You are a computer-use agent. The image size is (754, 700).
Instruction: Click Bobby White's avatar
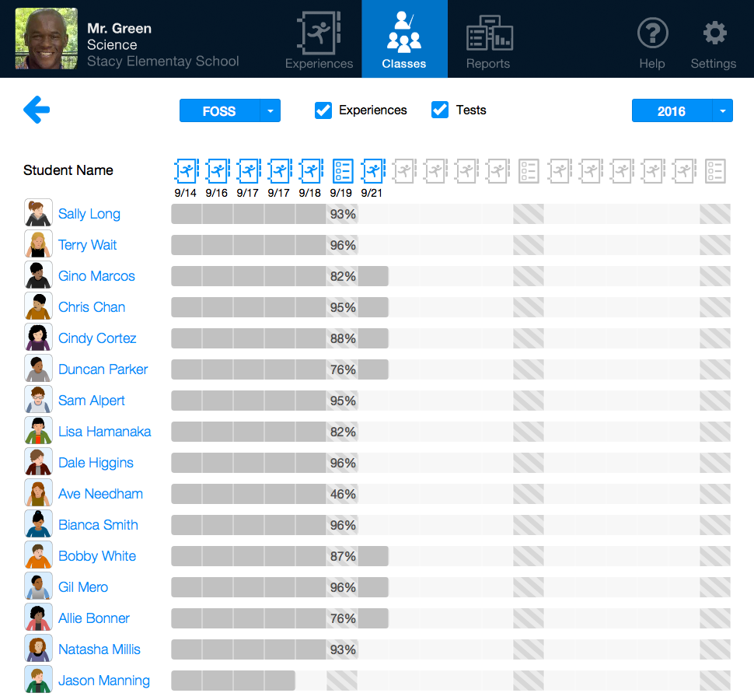[x=38, y=555]
